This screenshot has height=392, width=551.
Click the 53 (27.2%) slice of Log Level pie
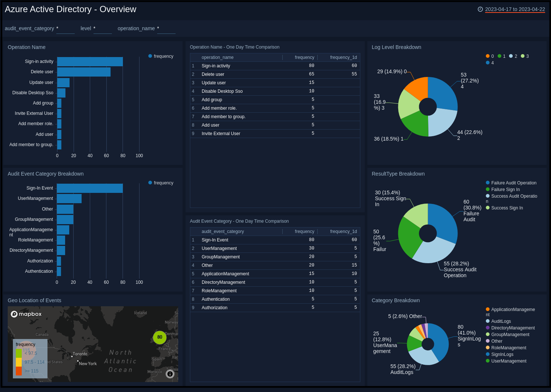444,92
